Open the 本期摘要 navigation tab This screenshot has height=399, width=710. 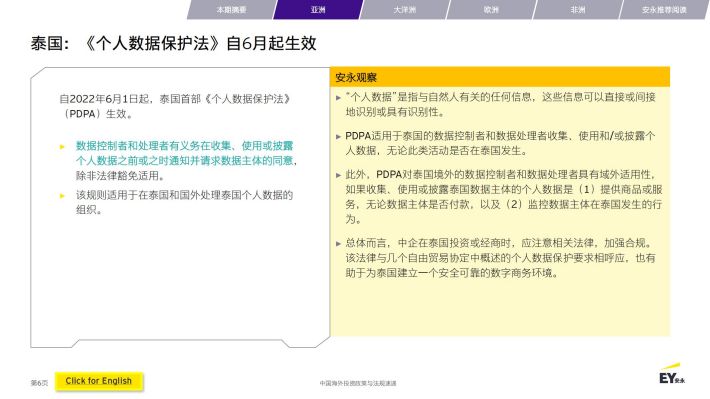231,10
